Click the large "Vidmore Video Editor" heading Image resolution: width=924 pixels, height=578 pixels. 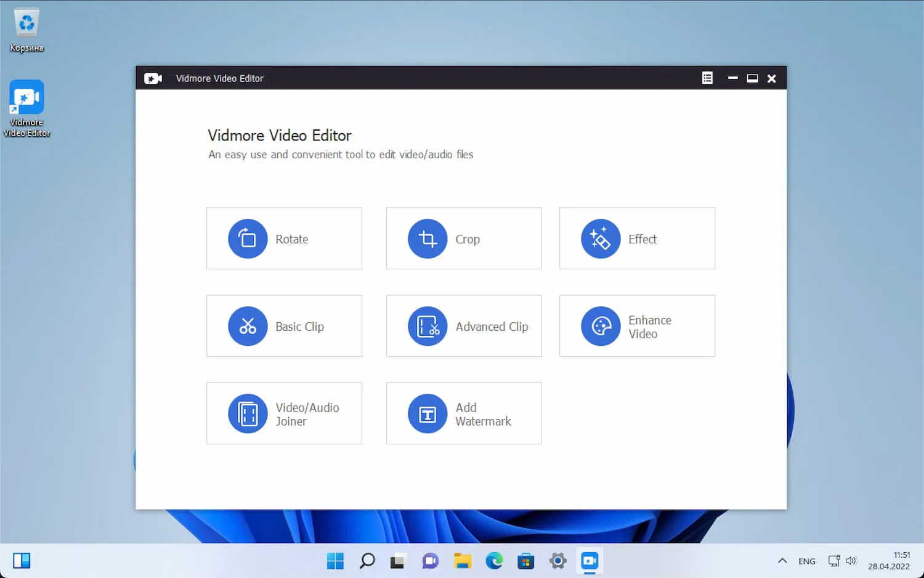280,136
